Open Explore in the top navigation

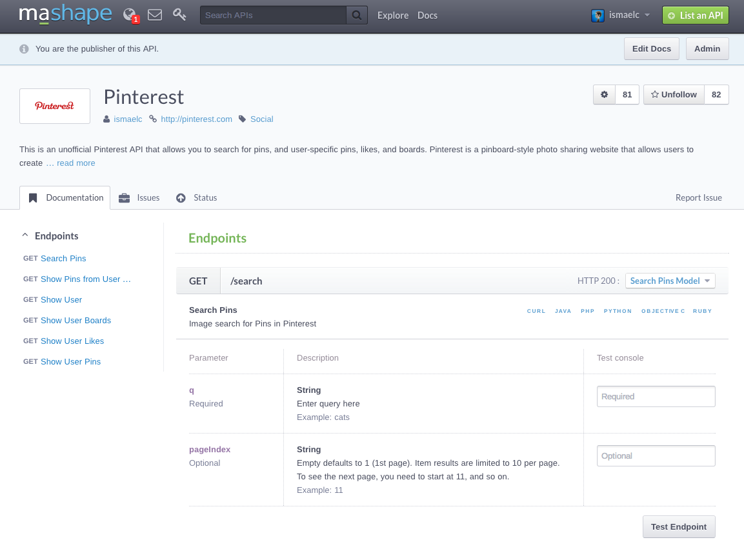click(393, 15)
